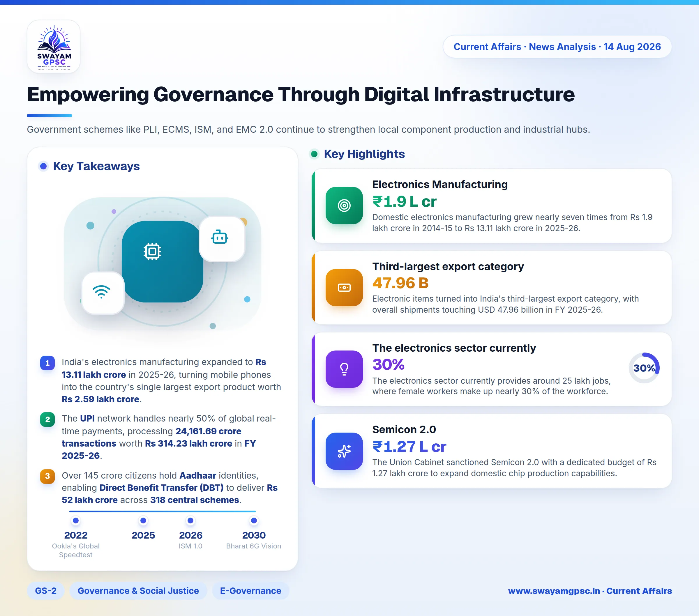Click the ₹1.27 L cr value

coord(409,447)
